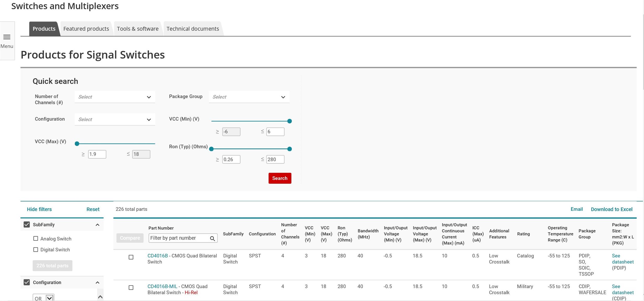Open See datasheet link for CD4016B

(x=623, y=259)
